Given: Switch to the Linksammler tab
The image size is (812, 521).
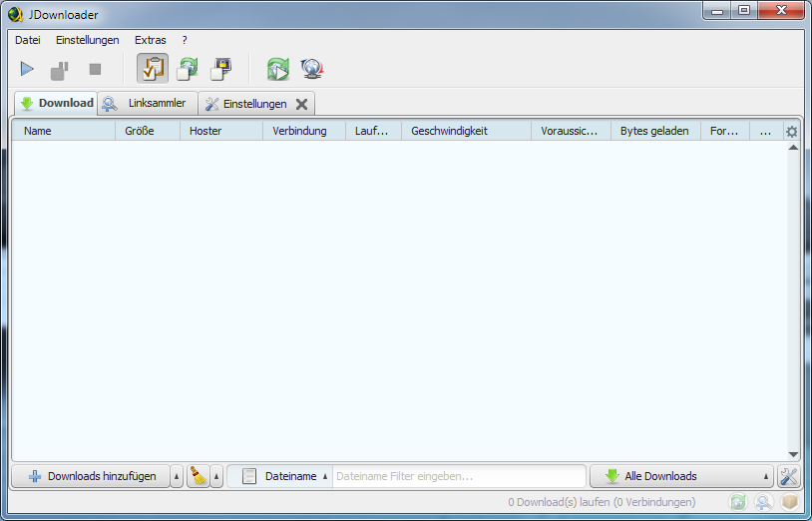Looking at the screenshot, I should tap(148, 103).
